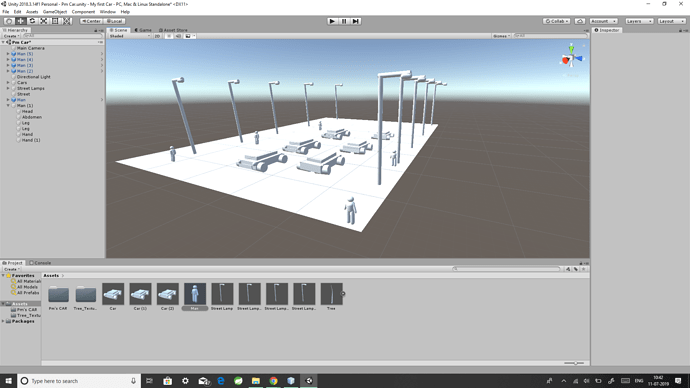Open the Window menu
This screenshot has height=388, width=690.
tap(107, 12)
